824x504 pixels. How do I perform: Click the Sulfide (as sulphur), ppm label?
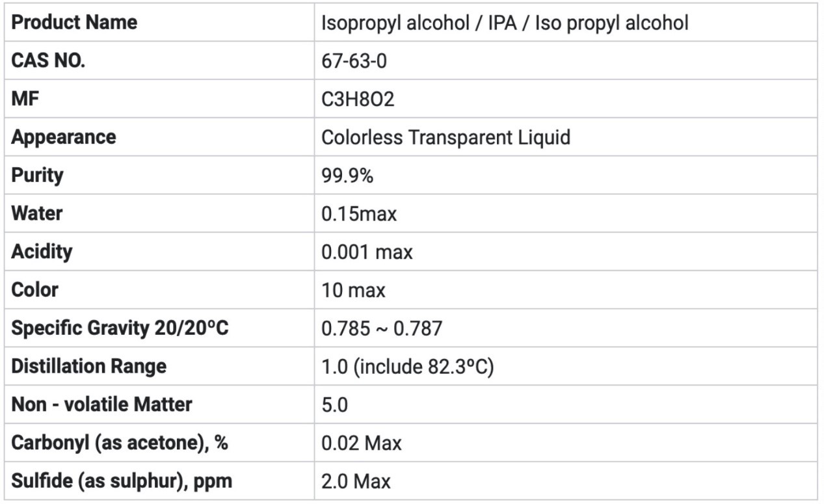tap(122, 481)
